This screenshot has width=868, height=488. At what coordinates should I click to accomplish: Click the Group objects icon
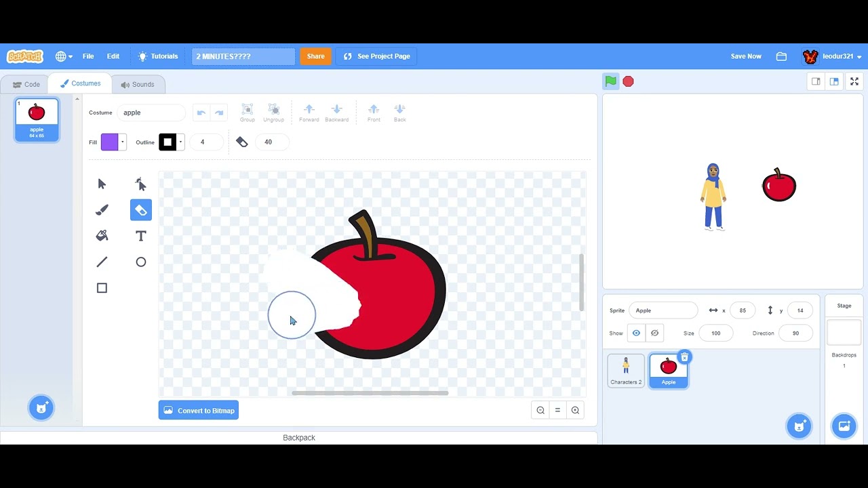[x=248, y=113]
